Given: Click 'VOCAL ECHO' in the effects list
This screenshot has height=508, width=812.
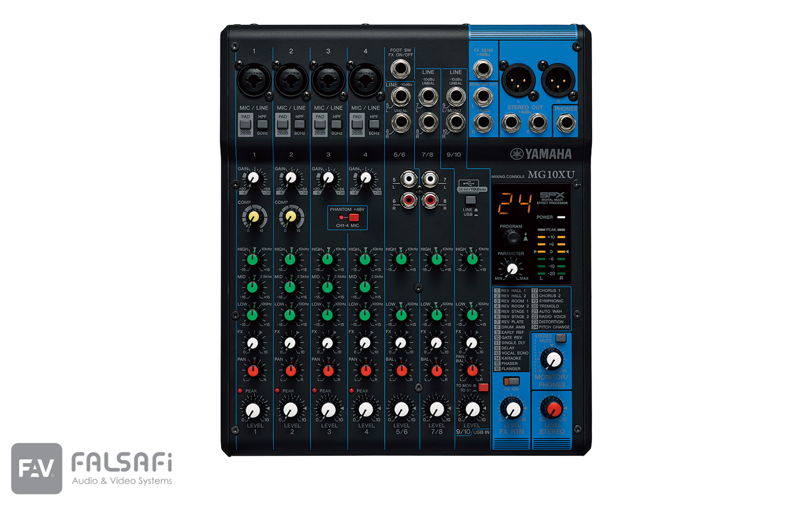Looking at the screenshot, I should (515, 353).
